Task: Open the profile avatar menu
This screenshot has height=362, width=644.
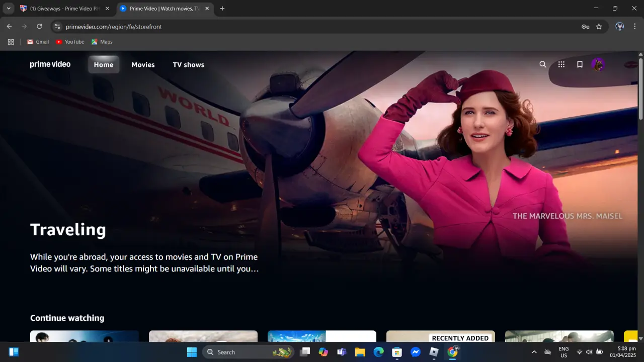Action: (598, 64)
